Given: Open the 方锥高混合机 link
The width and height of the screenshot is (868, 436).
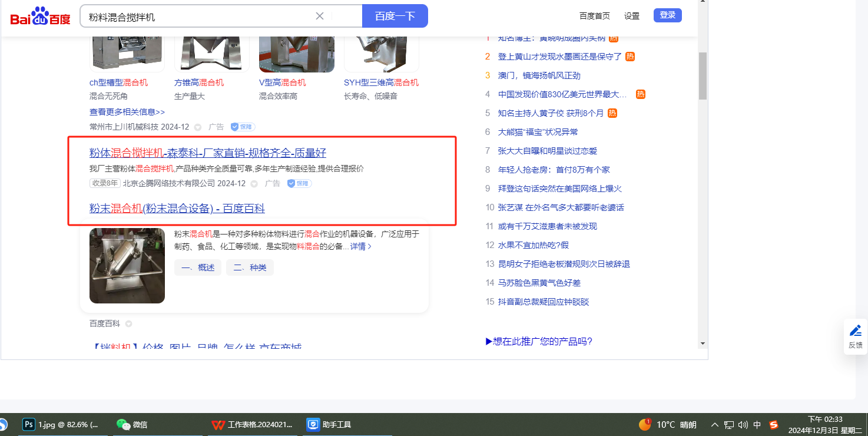Looking at the screenshot, I should point(199,82).
